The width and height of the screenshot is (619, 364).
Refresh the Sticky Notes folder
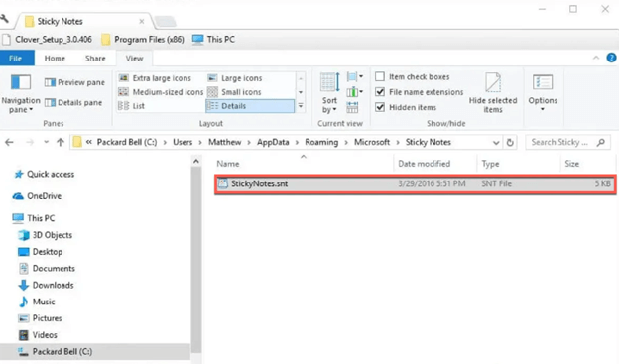click(510, 142)
